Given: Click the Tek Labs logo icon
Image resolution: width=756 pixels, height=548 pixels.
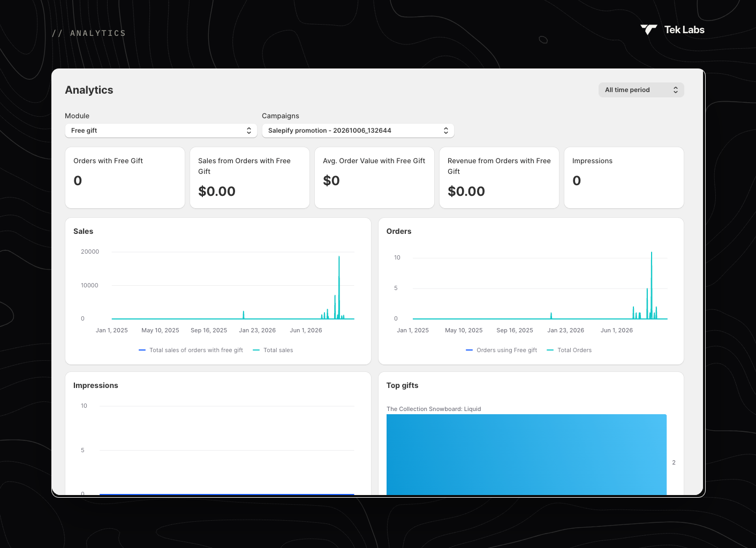Looking at the screenshot, I should [x=649, y=30].
